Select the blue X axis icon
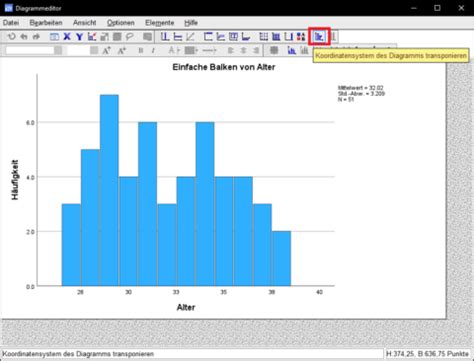 click(67, 37)
